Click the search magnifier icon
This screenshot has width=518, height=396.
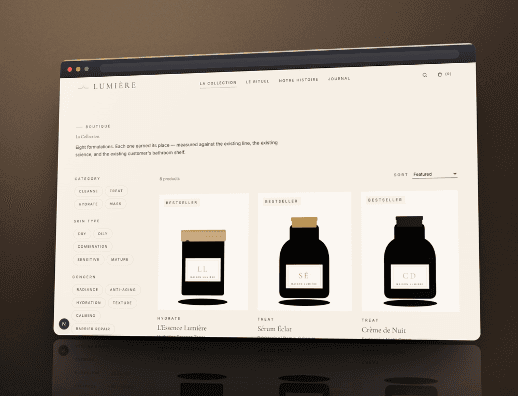425,75
